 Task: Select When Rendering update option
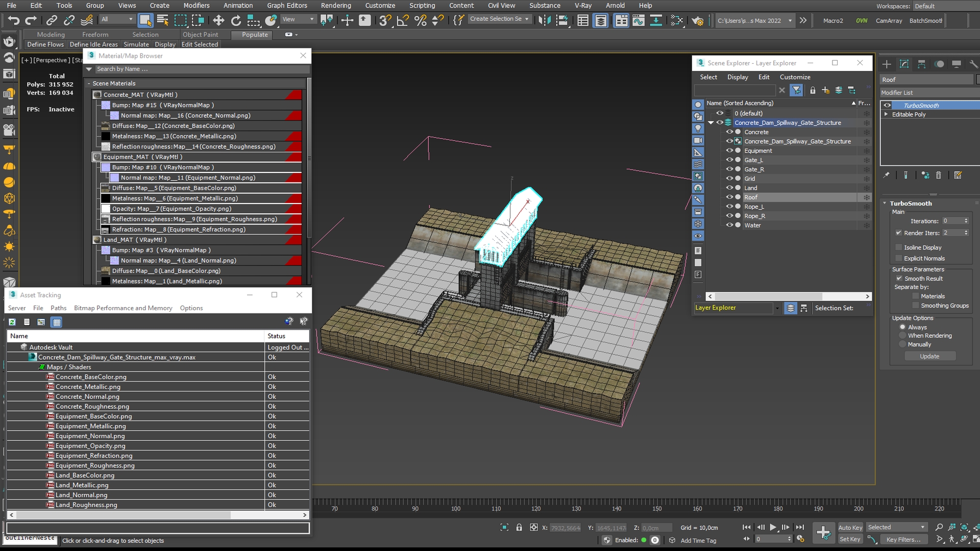902,336
